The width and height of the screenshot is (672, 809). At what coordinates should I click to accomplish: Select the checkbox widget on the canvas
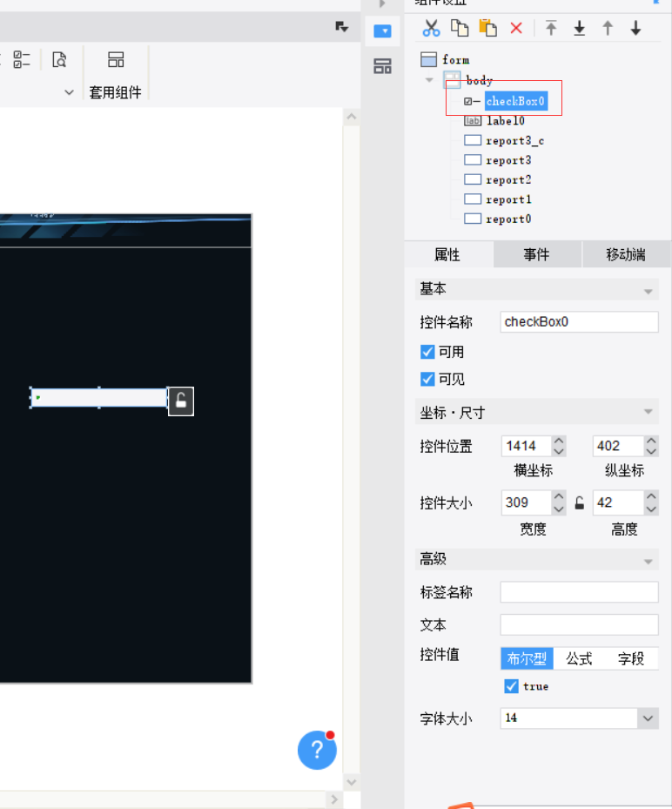click(99, 397)
